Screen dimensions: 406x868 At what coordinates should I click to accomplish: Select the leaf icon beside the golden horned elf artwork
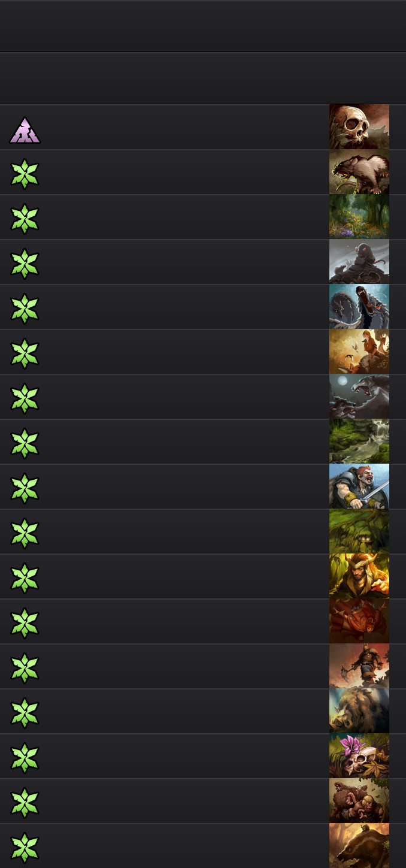pyautogui.click(x=25, y=578)
